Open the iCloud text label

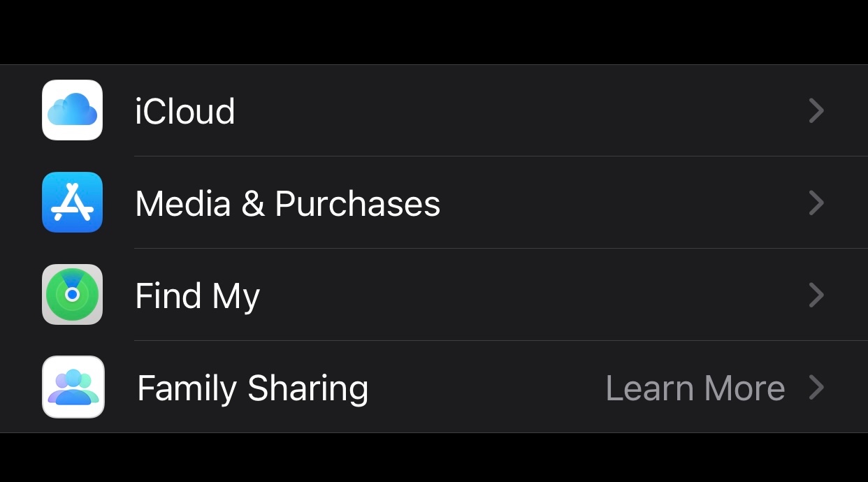185,111
